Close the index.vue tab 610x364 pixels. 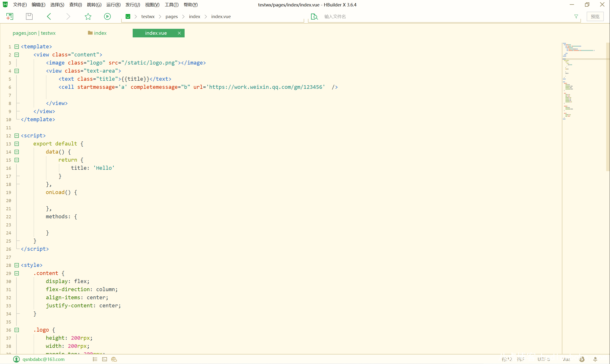click(x=179, y=33)
